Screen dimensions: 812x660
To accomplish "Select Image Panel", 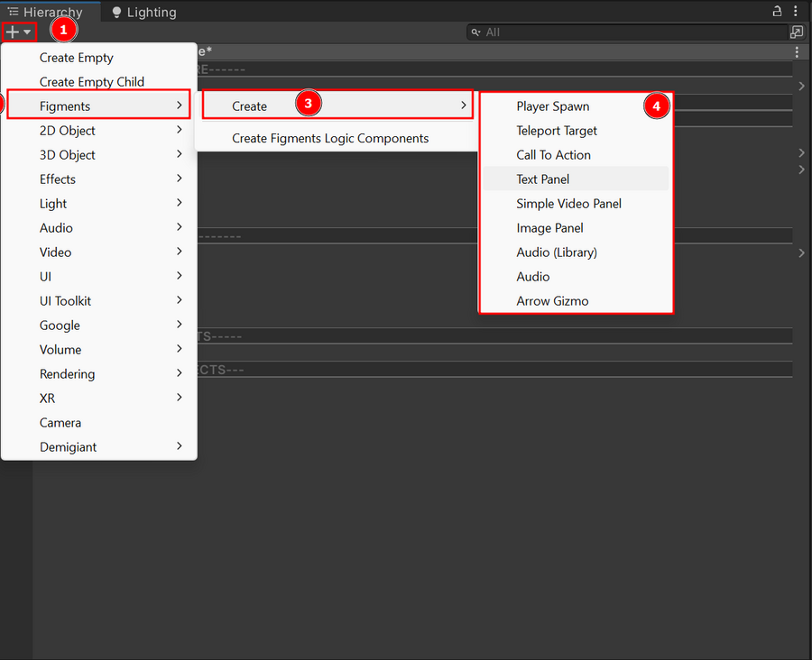I will click(576, 228).
